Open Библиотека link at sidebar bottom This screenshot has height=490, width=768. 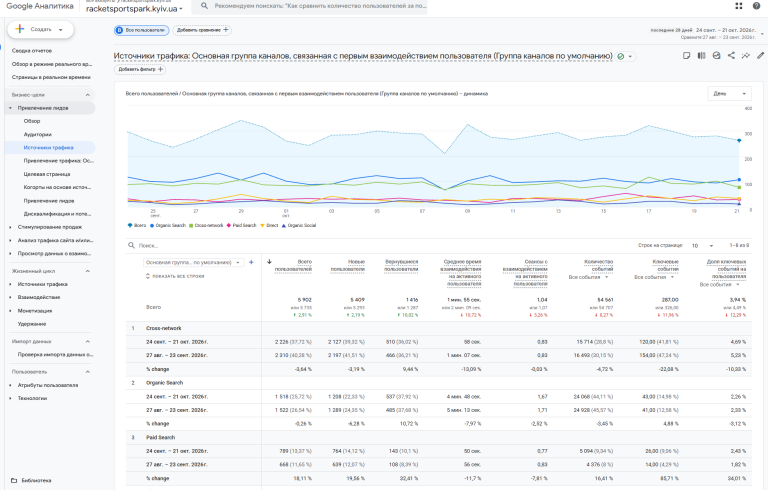[x=36, y=481]
